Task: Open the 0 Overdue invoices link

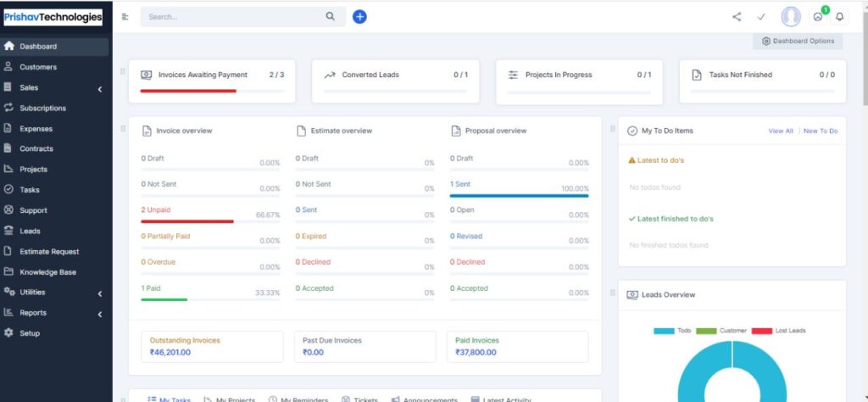Action: click(158, 262)
